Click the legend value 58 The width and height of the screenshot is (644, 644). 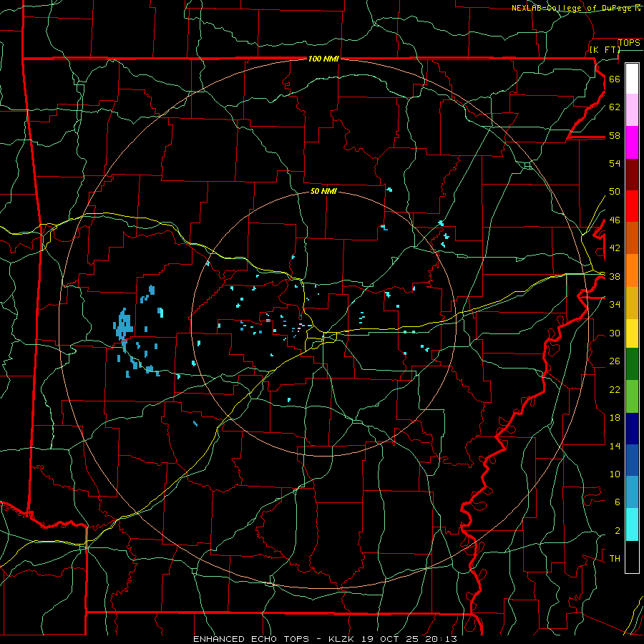pyautogui.click(x=615, y=135)
